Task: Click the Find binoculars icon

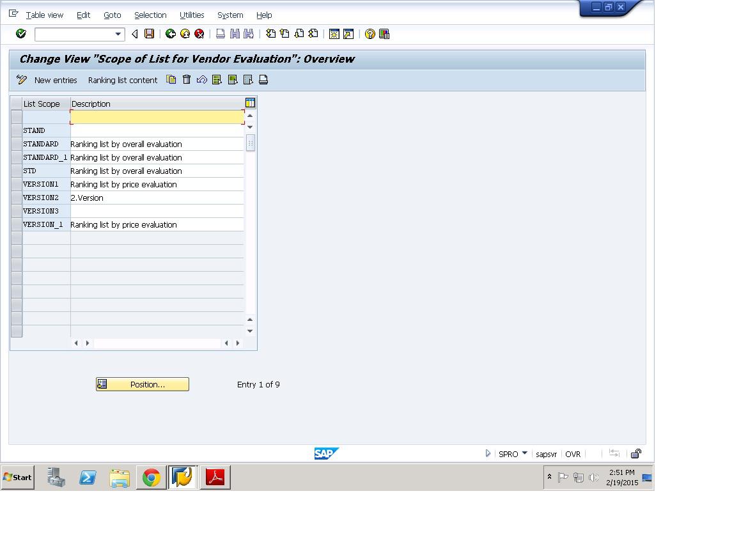Action: [x=235, y=33]
